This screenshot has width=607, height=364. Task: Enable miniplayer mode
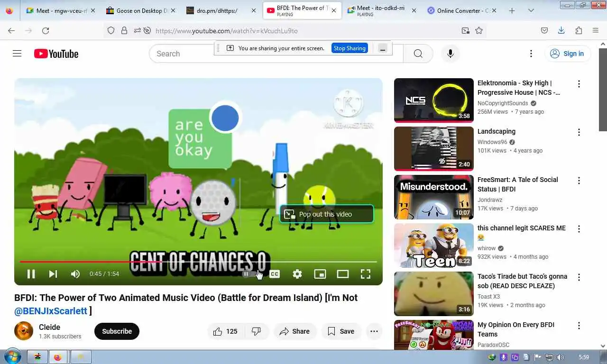(x=320, y=273)
